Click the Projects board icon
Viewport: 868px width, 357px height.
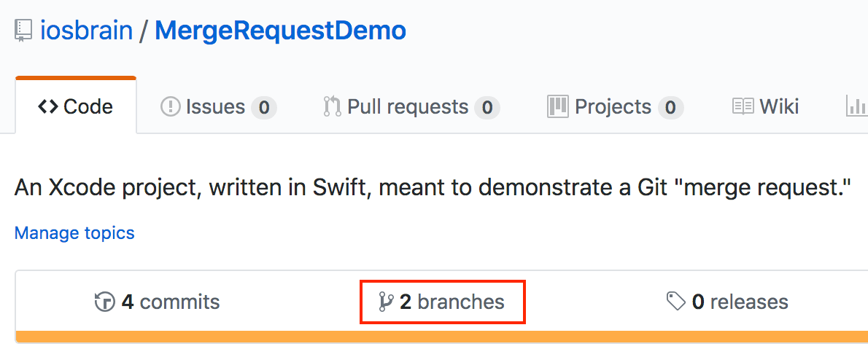(557, 106)
